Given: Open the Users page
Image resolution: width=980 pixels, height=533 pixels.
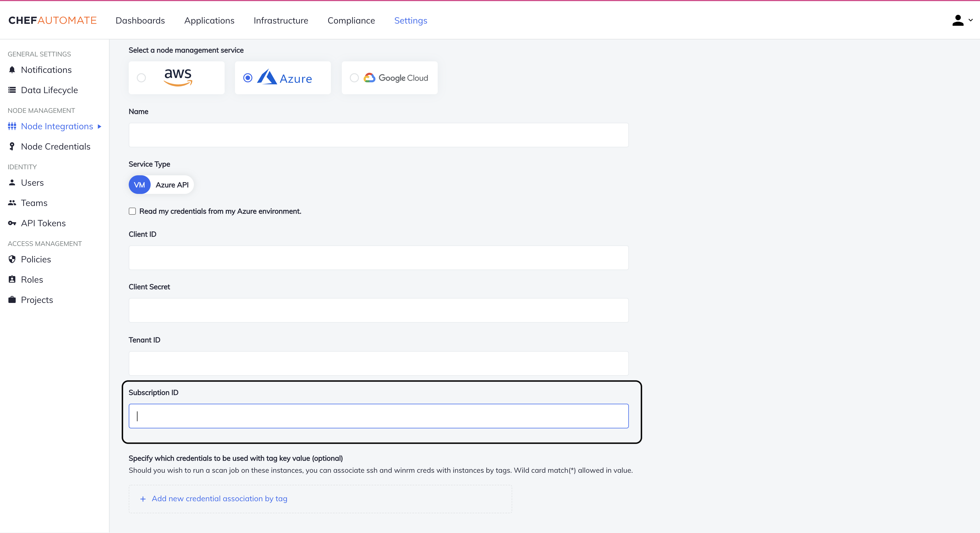Looking at the screenshot, I should click(32, 183).
